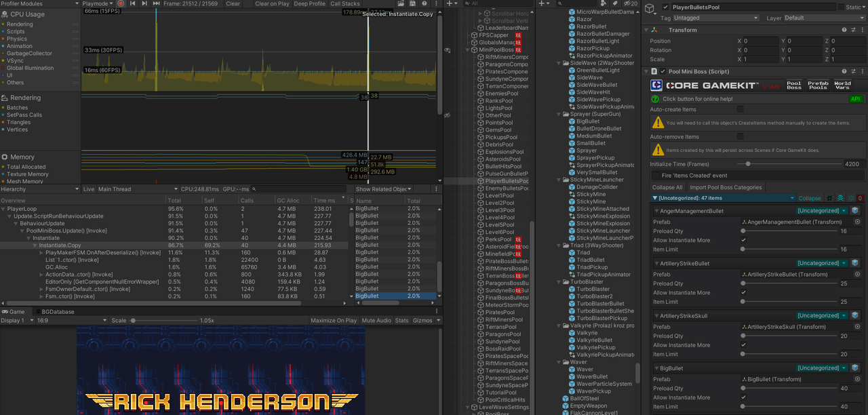The height and width of the screenshot is (415, 868).
Task: Enable Fire 'Items Created' event checkbox
Action: click(x=656, y=176)
